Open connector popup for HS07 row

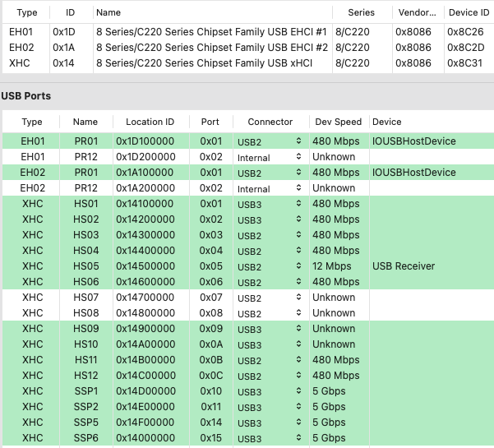point(270,298)
